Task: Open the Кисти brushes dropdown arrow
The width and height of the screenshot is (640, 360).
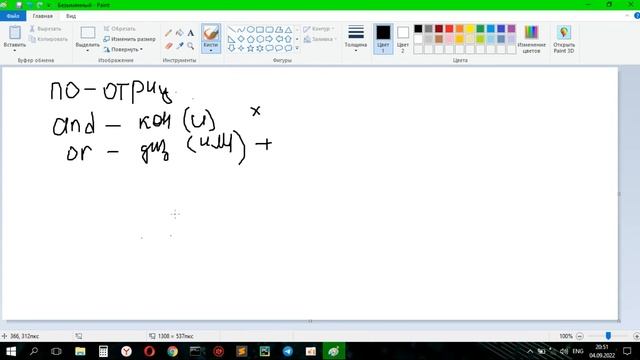Action: pyautogui.click(x=211, y=50)
